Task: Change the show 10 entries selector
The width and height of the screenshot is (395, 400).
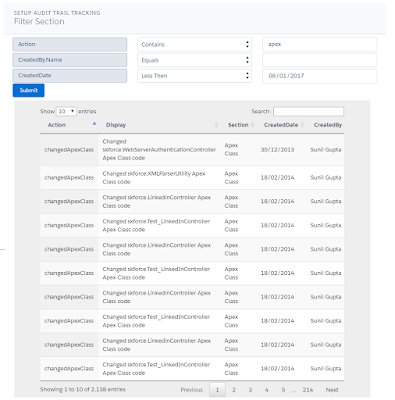Action: (66, 111)
